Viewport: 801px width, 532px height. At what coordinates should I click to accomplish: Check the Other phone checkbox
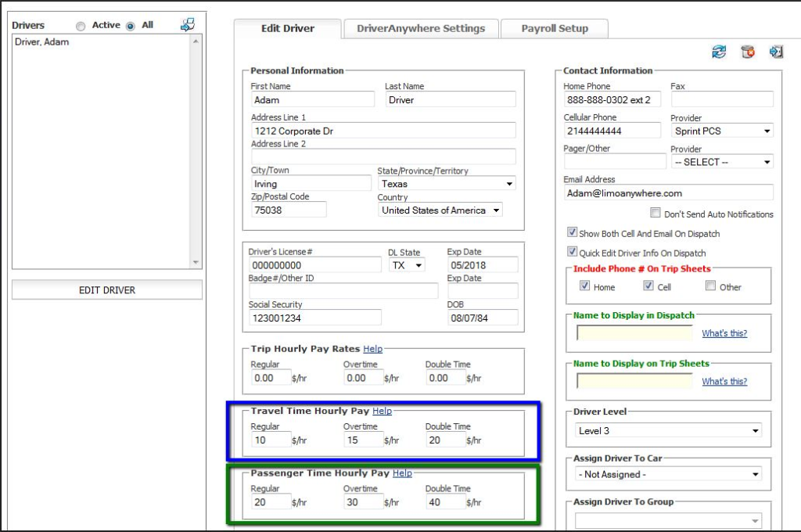tap(710, 286)
